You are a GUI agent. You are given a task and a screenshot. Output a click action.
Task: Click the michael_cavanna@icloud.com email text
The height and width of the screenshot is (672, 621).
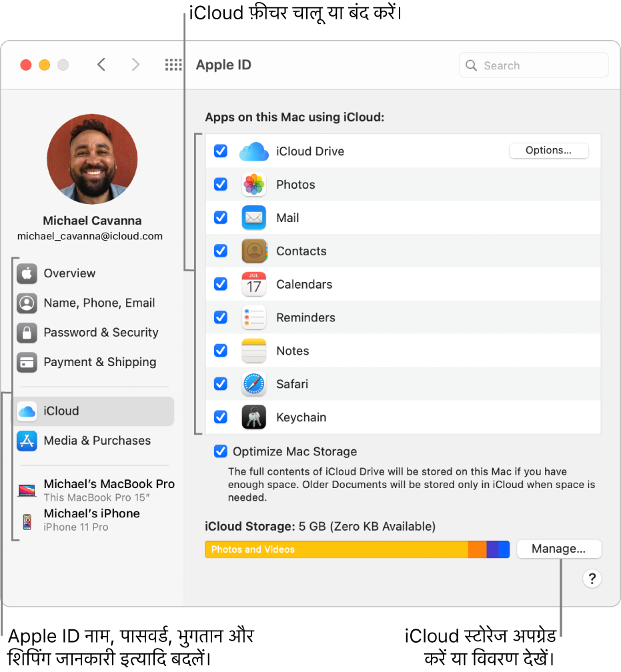[x=90, y=236]
